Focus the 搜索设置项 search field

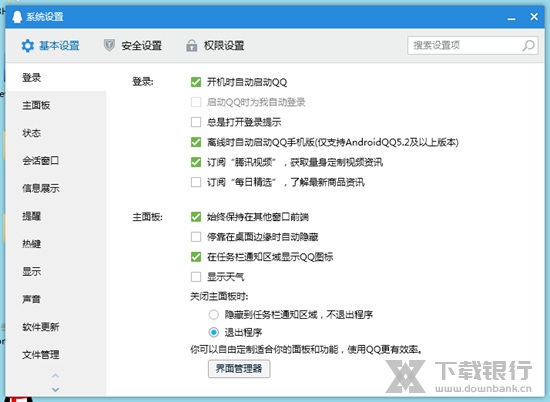coord(473,45)
